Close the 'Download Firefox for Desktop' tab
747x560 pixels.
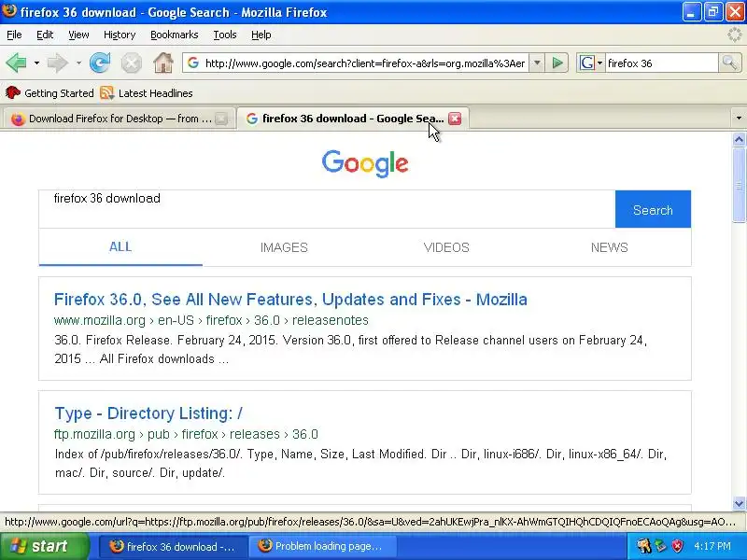coord(221,119)
